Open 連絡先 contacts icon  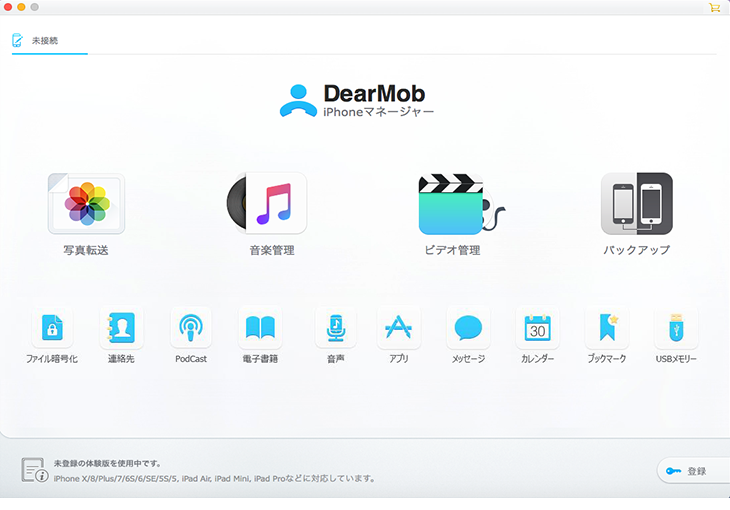[122, 327]
